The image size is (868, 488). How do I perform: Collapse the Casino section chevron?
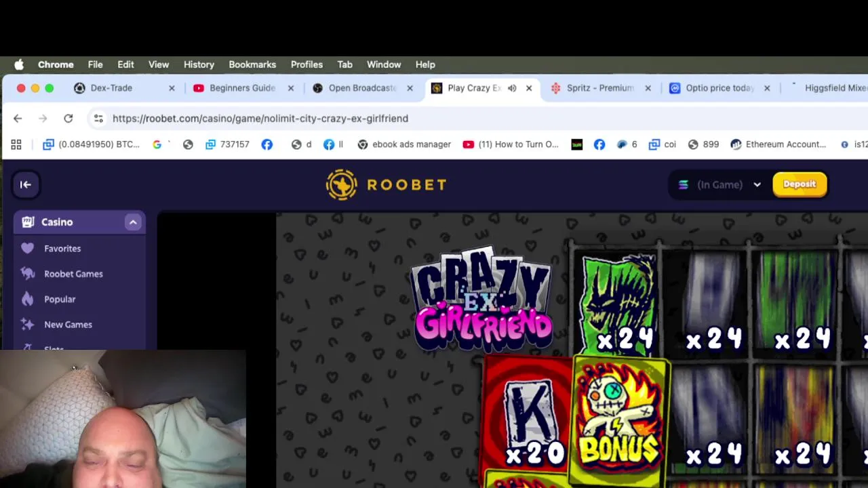[133, 222]
